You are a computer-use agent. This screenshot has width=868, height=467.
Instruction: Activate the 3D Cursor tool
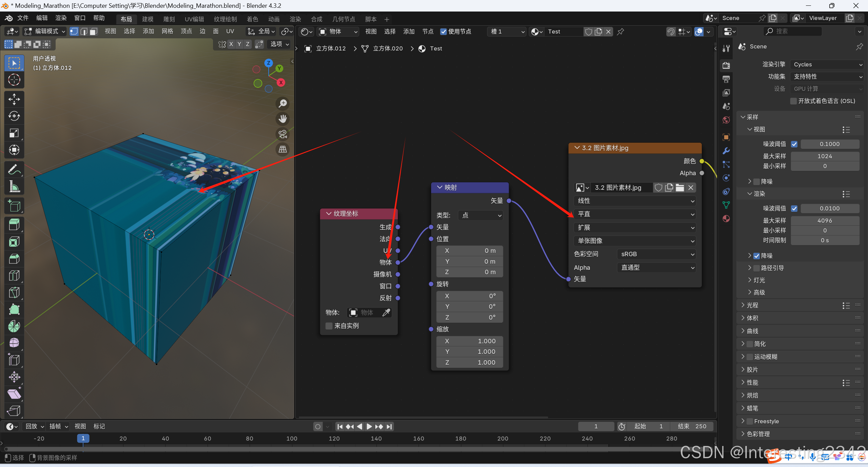coord(14,80)
